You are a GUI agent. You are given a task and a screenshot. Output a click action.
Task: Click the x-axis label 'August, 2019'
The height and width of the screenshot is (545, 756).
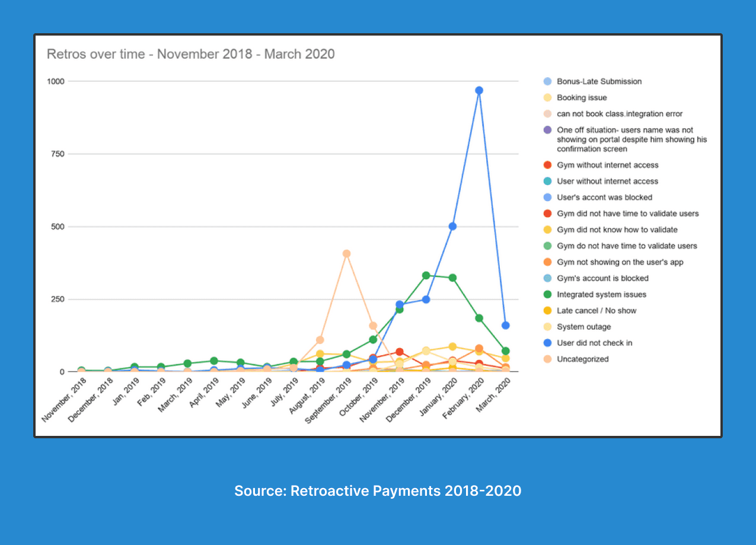coord(307,396)
